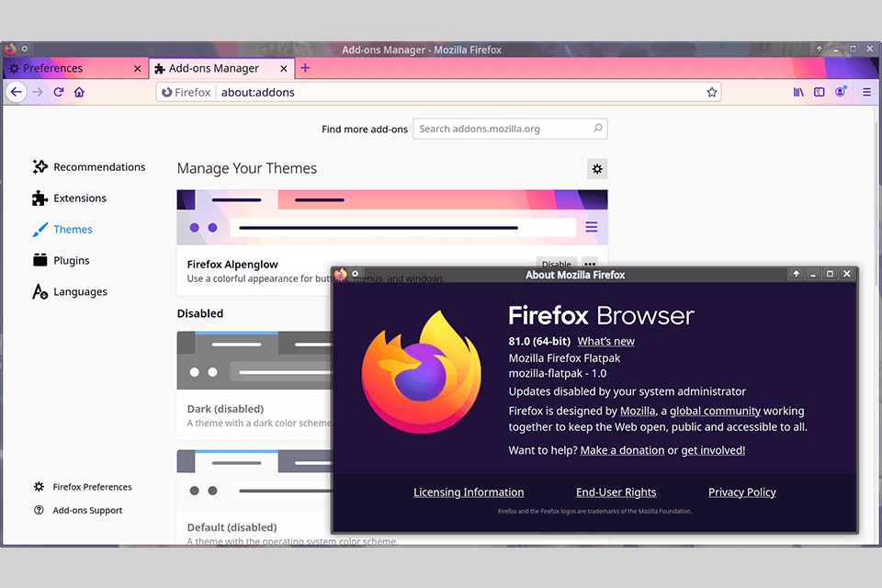Viewport: 882px width, 588px height.
Task: Click the large Firefox logo in About dialog
Action: point(422,372)
